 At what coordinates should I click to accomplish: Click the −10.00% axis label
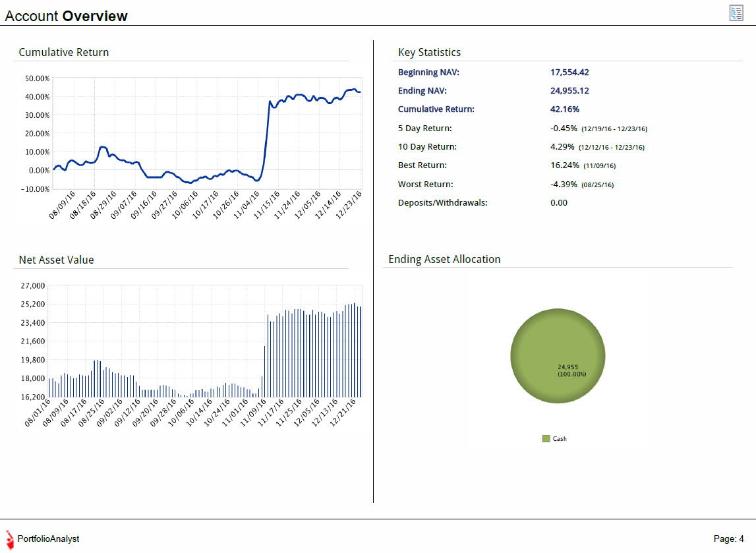click(x=35, y=189)
